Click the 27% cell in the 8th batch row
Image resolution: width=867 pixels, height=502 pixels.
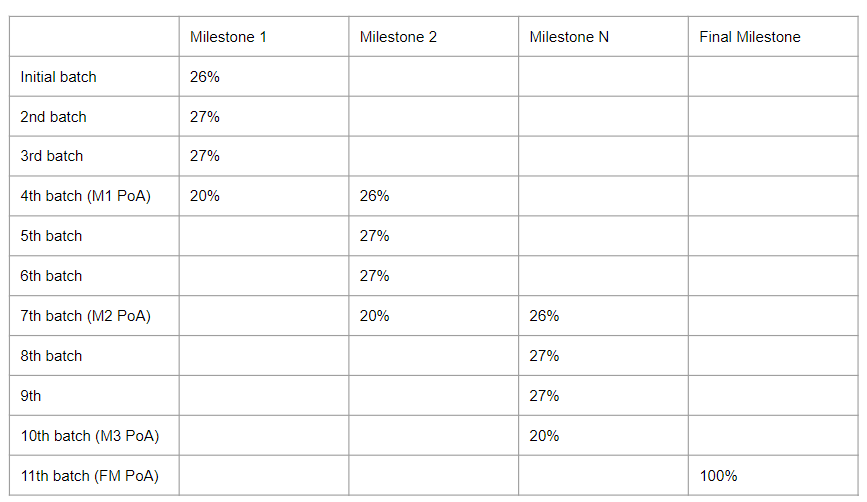point(544,356)
